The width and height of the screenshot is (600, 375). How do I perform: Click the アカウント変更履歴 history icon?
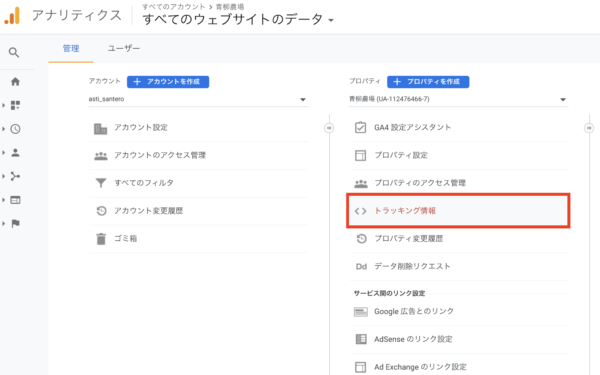coord(101,210)
